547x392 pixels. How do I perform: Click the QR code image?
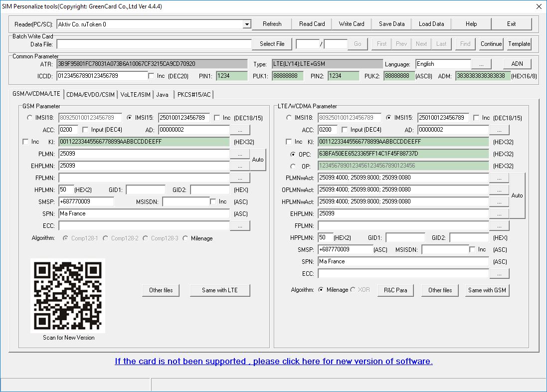pyautogui.click(x=68, y=296)
